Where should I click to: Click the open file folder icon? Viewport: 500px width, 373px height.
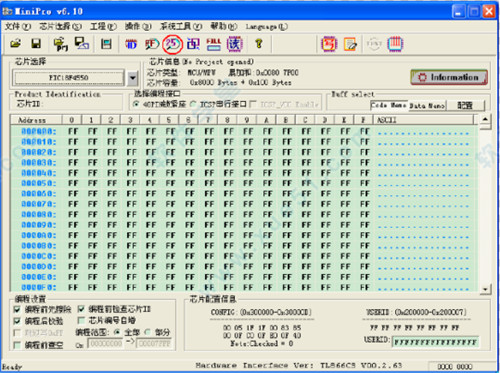coord(15,44)
